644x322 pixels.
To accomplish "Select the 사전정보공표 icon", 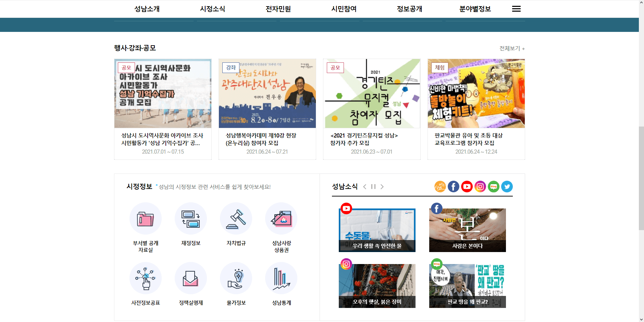I will (146, 278).
